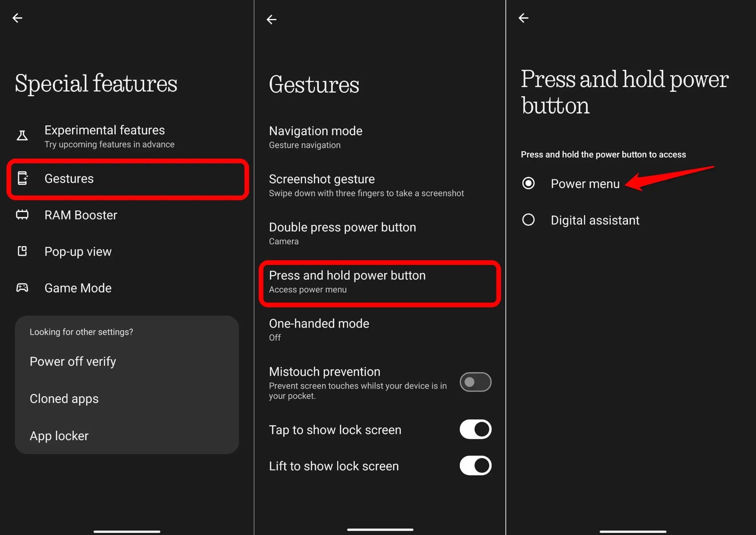Select the Game Mode controller icon
The height and width of the screenshot is (535, 756).
click(x=22, y=288)
